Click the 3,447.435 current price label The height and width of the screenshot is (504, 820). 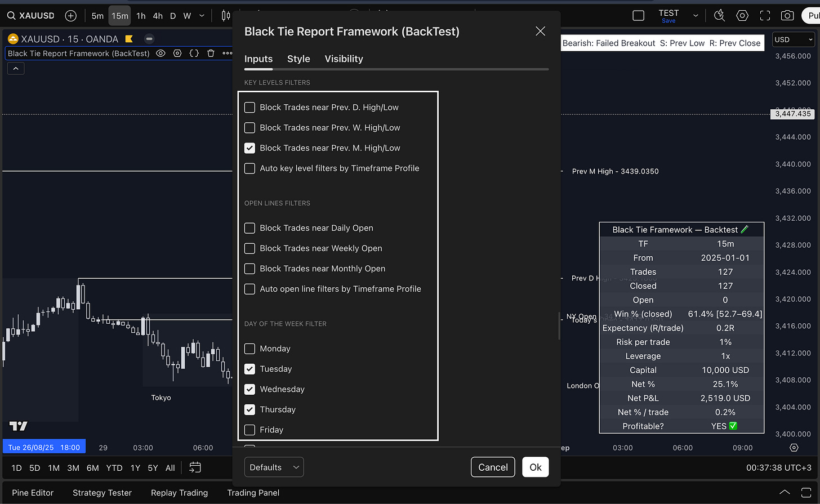point(793,114)
